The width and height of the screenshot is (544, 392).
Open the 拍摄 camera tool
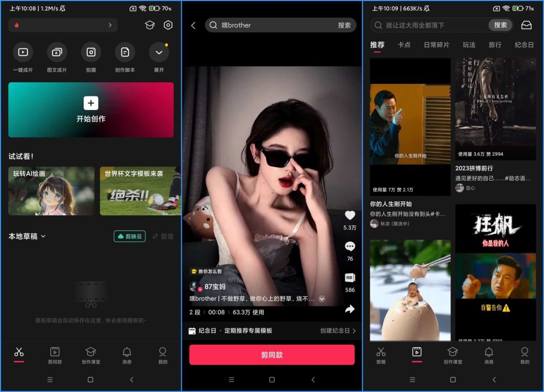point(90,53)
